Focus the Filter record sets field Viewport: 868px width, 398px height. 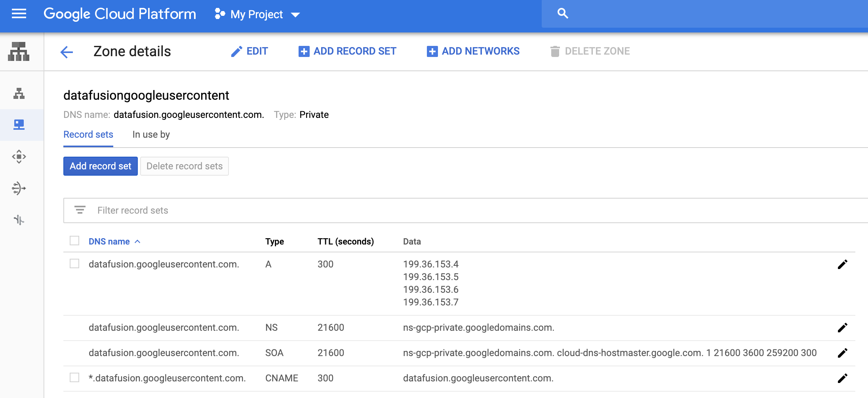277,210
